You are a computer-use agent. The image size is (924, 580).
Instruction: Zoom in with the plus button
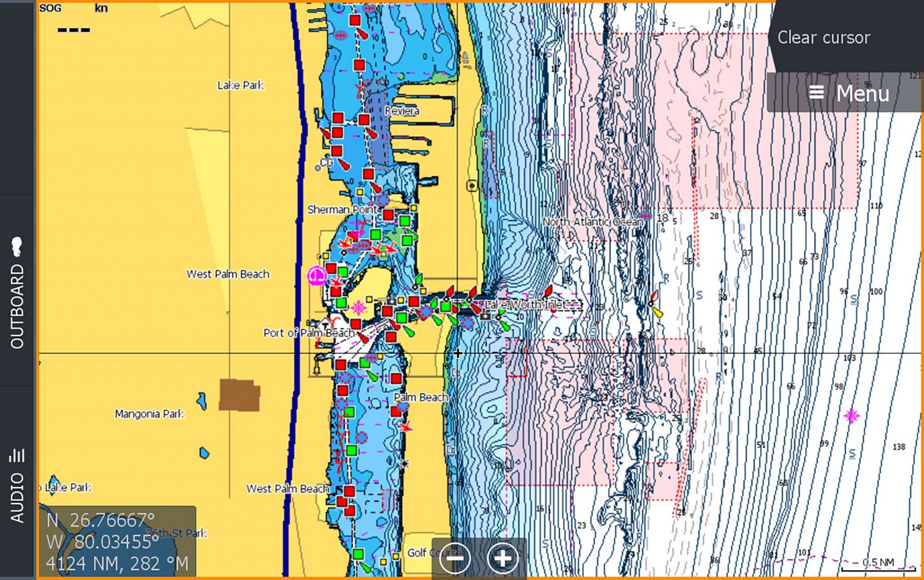(503, 558)
